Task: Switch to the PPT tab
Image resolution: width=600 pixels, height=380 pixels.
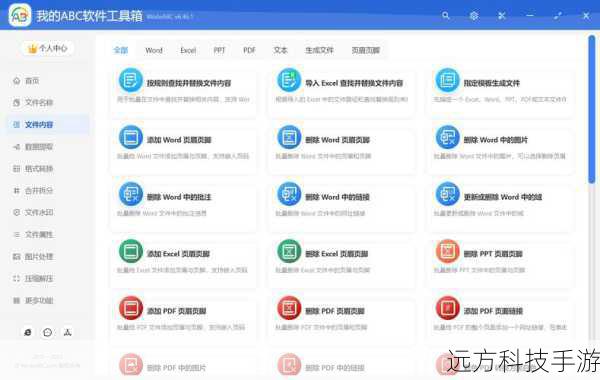Action: click(x=219, y=50)
